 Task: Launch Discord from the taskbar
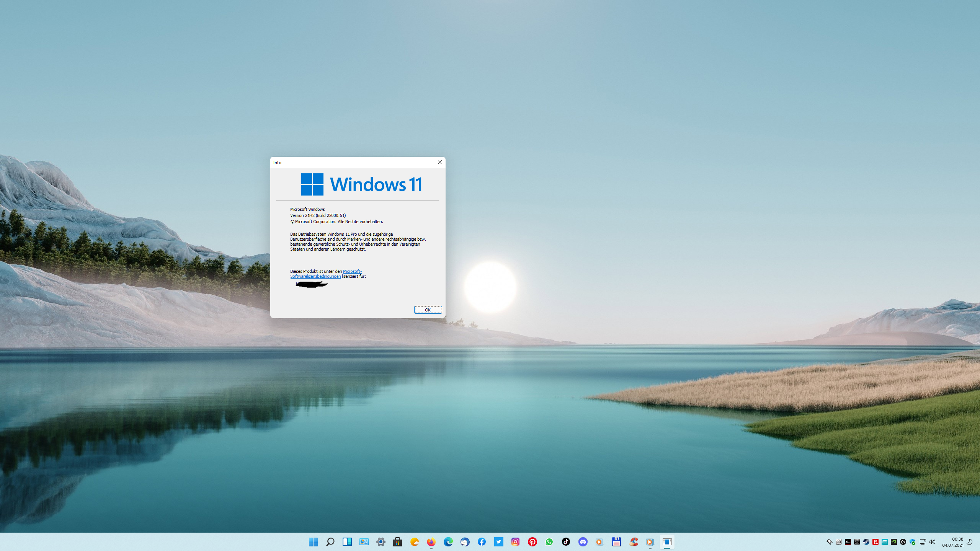pyautogui.click(x=583, y=542)
